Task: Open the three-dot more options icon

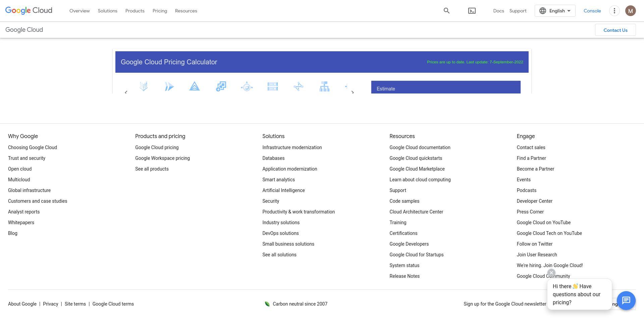Action: (614, 10)
